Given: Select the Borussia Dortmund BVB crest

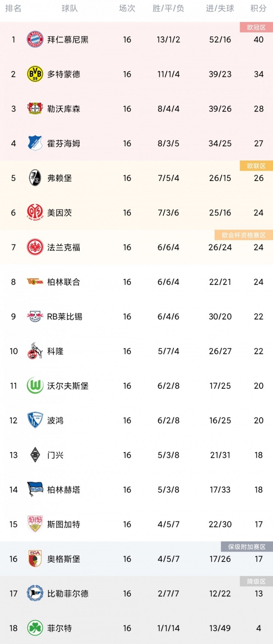Looking at the screenshot, I should [35, 74].
